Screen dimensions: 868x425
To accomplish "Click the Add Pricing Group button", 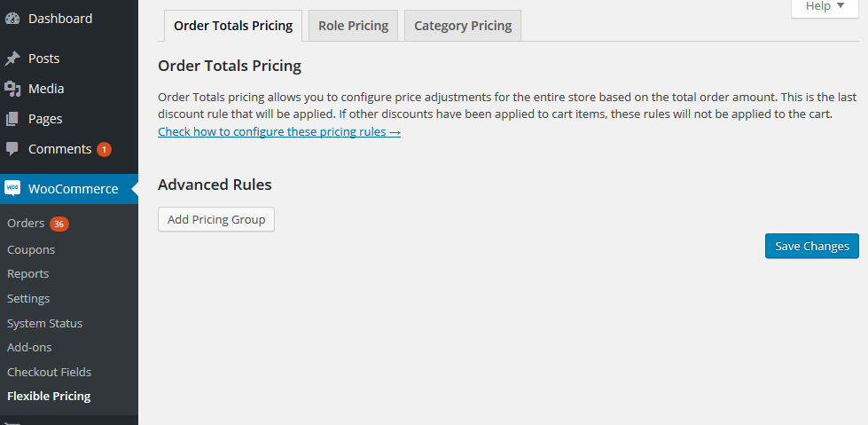I will pos(216,219).
